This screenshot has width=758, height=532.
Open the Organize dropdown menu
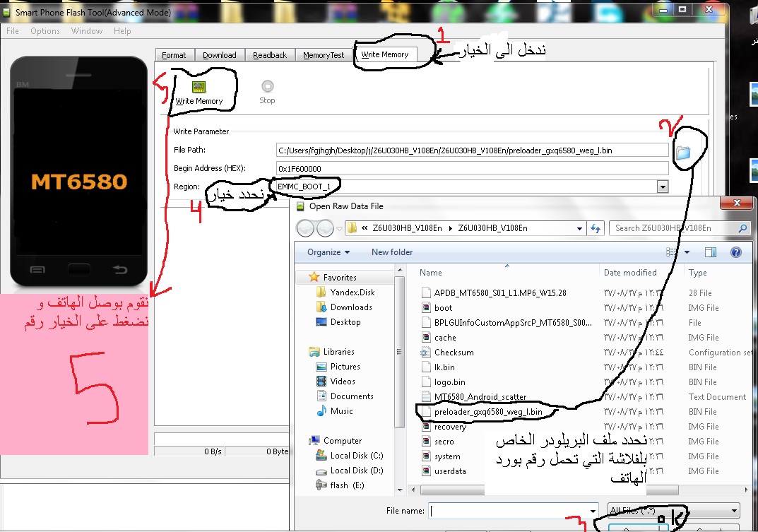click(x=328, y=252)
